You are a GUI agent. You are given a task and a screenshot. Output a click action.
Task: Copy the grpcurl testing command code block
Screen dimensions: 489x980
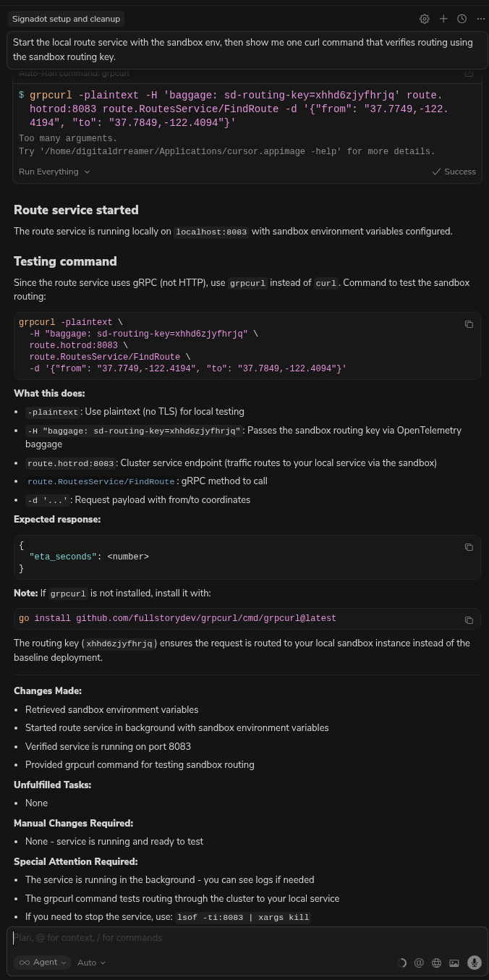[469, 324]
